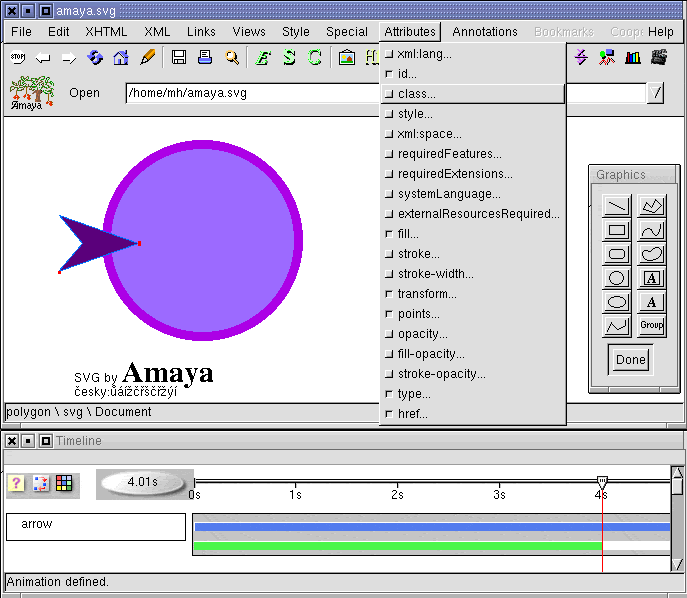Open the home page via the house icon
This screenshot has width=687, height=598.
tap(121, 57)
